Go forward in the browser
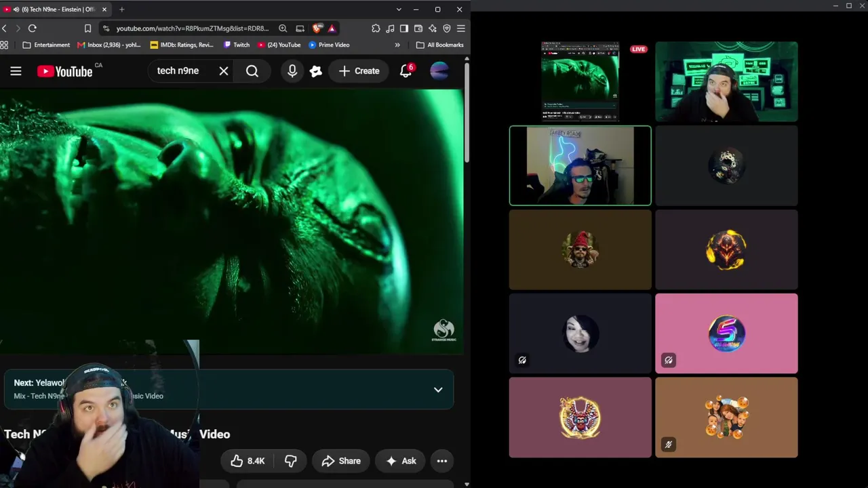Image resolution: width=868 pixels, height=488 pixels. click(18, 28)
